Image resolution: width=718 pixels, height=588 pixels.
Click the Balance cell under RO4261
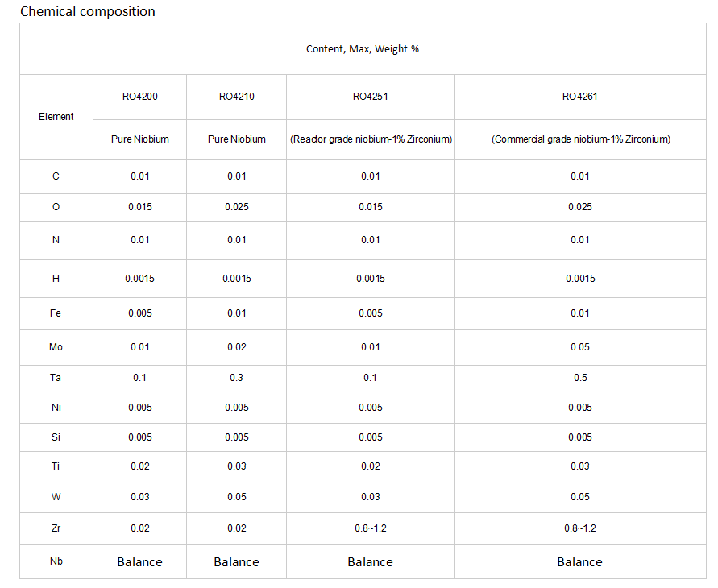pos(579,562)
